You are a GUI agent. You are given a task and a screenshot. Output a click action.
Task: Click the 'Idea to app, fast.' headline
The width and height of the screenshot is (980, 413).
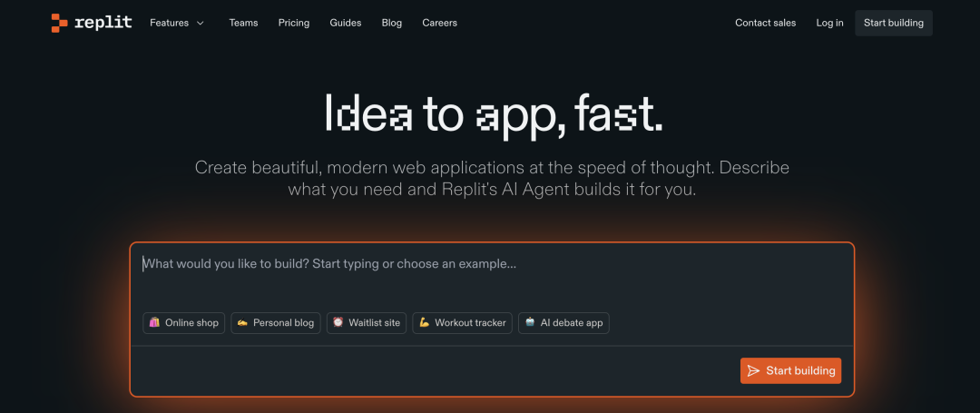click(494, 116)
